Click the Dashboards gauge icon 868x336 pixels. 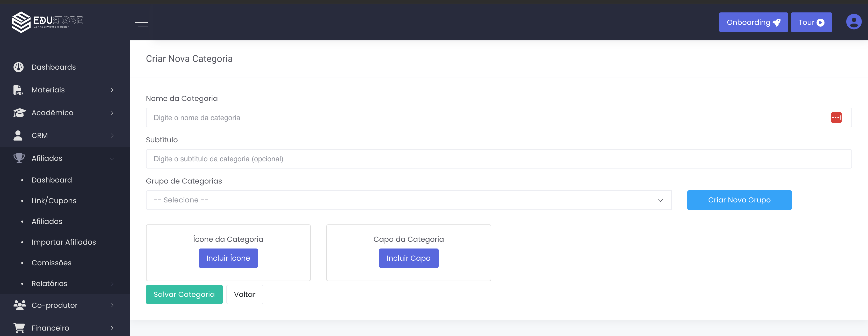[x=19, y=67]
